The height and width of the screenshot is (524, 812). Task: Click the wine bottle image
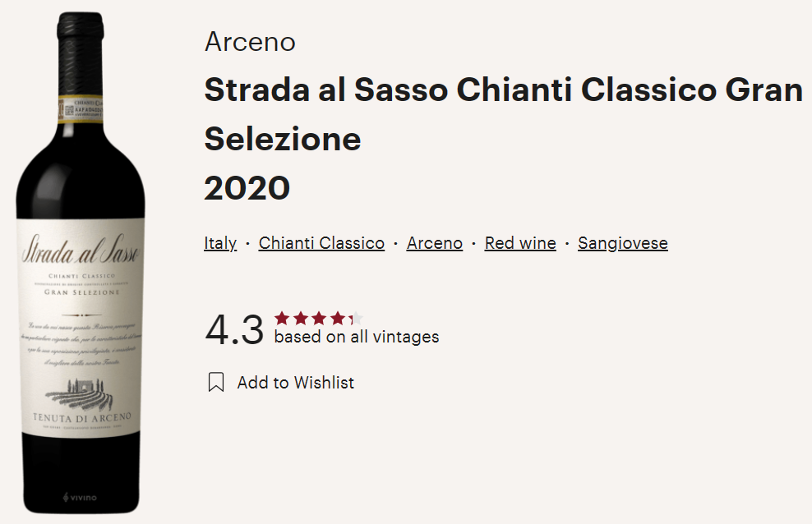[81, 263]
